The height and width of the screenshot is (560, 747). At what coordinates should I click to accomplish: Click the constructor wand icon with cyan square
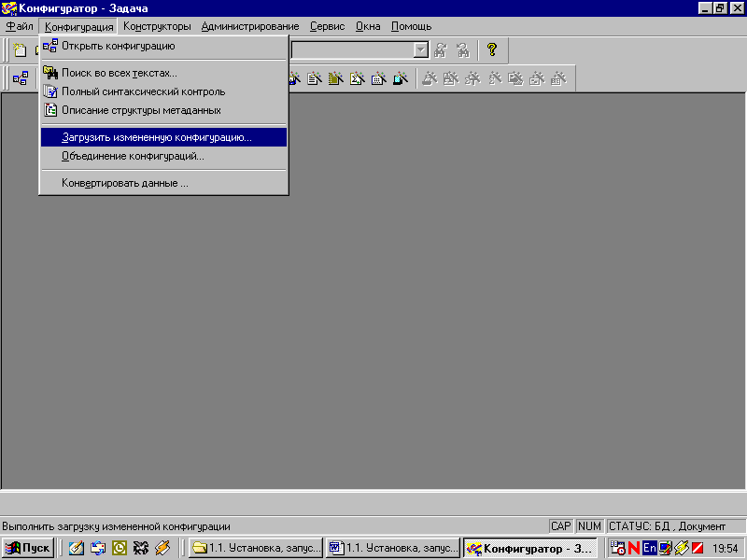pos(401,78)
